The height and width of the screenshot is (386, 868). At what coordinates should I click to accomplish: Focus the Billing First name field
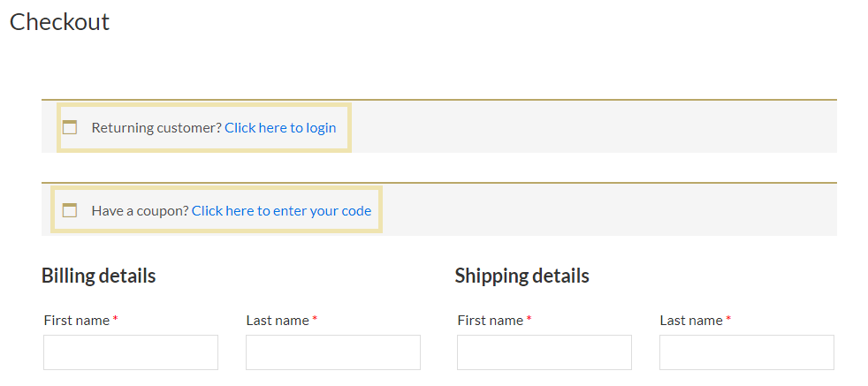click(131, 352)
